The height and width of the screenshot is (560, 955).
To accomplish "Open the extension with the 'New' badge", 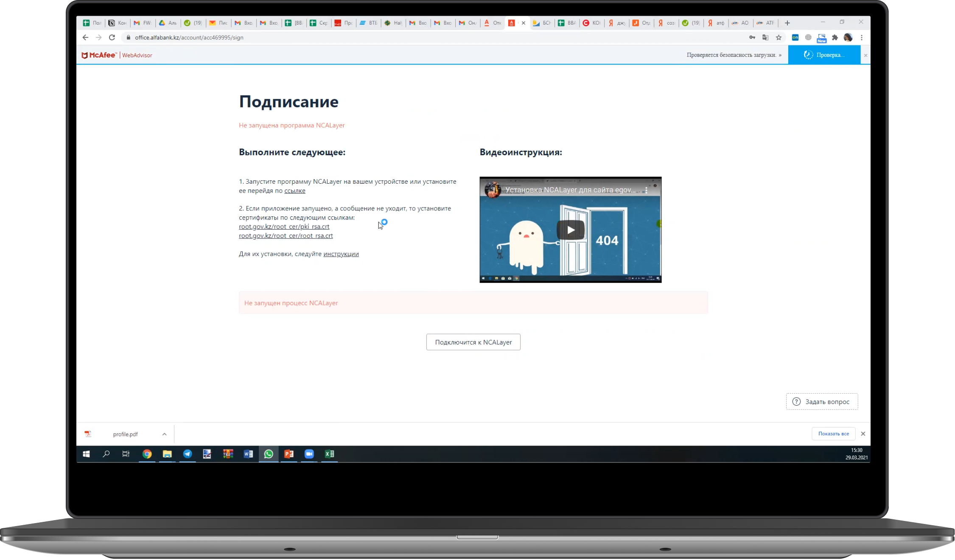I will point(822,38).
